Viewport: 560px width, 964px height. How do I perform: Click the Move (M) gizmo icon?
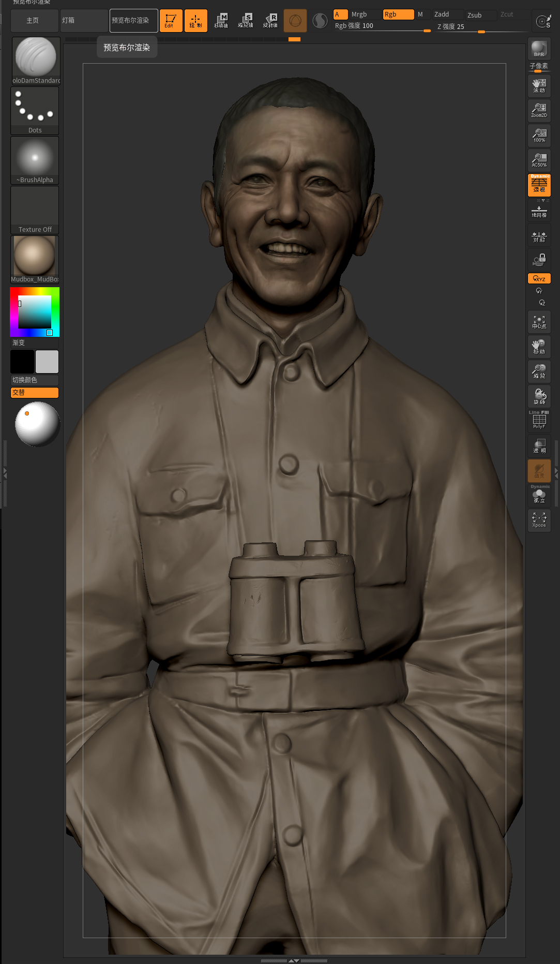(x=221, y=21)
